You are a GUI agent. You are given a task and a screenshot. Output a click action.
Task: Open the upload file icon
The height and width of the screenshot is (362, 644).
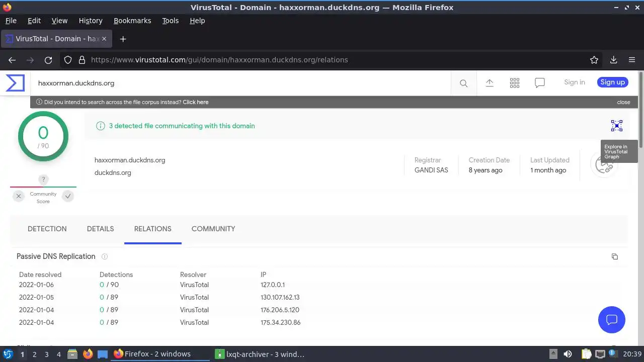tap(489, 83)
